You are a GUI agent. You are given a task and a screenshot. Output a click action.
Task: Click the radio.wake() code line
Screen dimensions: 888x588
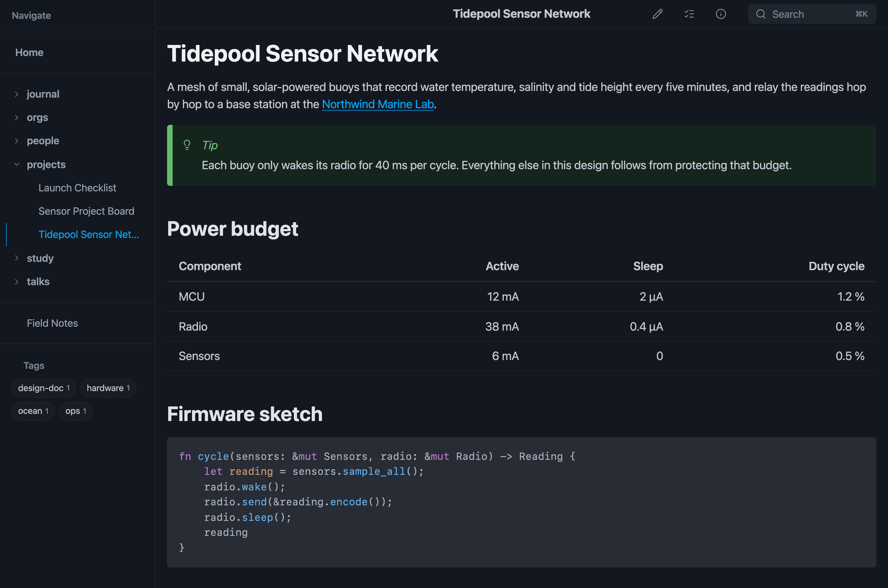point(244,487)
